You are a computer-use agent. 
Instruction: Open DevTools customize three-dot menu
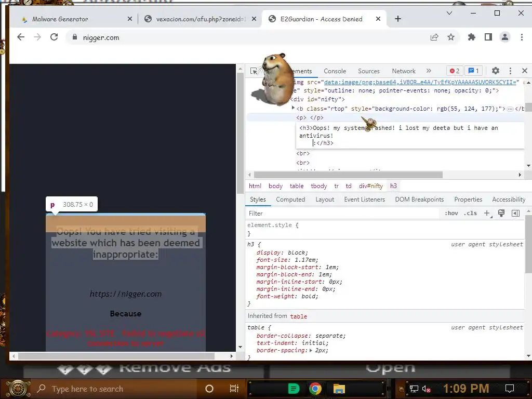tap(510, 71)
